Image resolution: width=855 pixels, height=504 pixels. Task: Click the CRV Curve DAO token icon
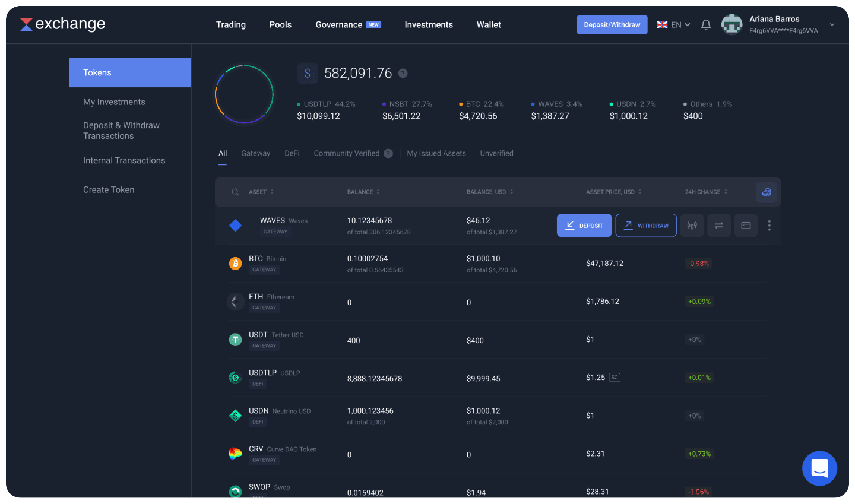236,454
